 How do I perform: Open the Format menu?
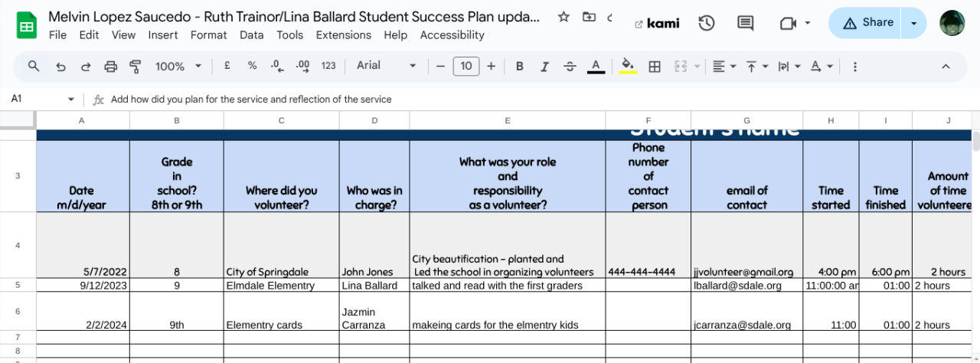tap(208, 35)
